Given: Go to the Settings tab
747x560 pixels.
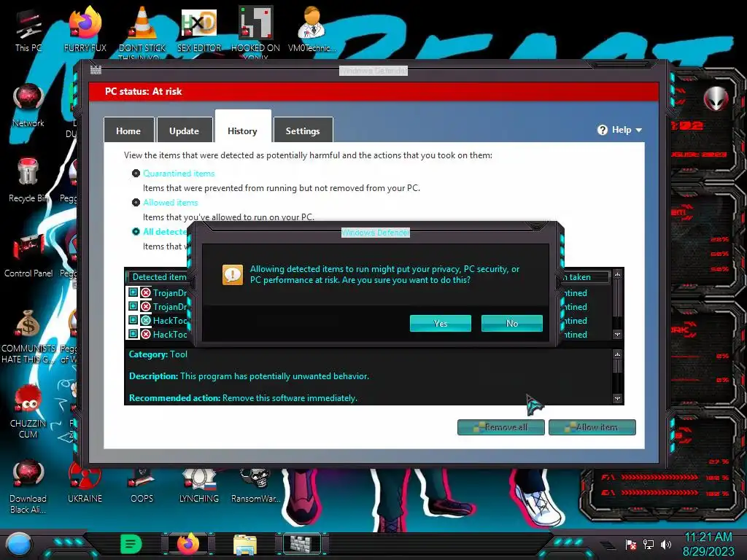Looking at the screenshot, I should point(303,130).
